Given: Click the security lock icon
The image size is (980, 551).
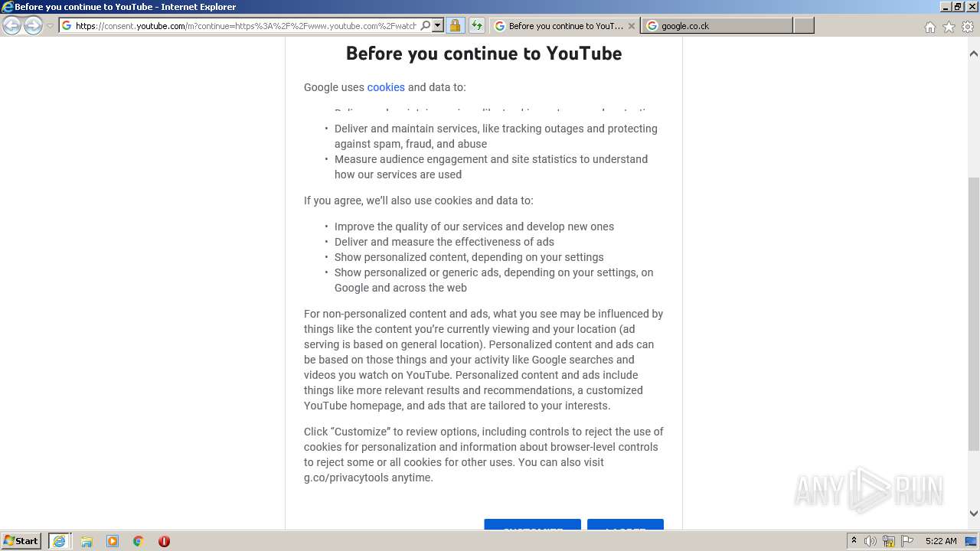Looking at the screenshot, I should tap(455, 26).
